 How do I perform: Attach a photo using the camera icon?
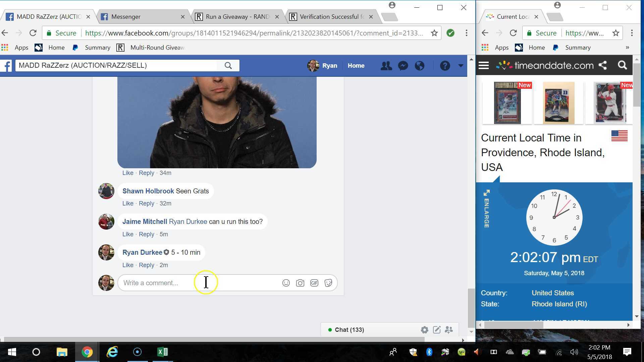tap(300, 283)
